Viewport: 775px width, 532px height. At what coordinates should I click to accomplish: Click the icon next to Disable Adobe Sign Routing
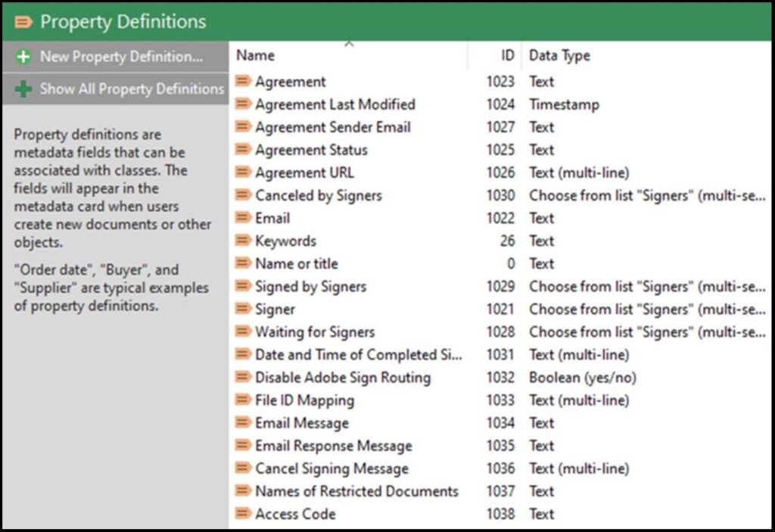243,377
